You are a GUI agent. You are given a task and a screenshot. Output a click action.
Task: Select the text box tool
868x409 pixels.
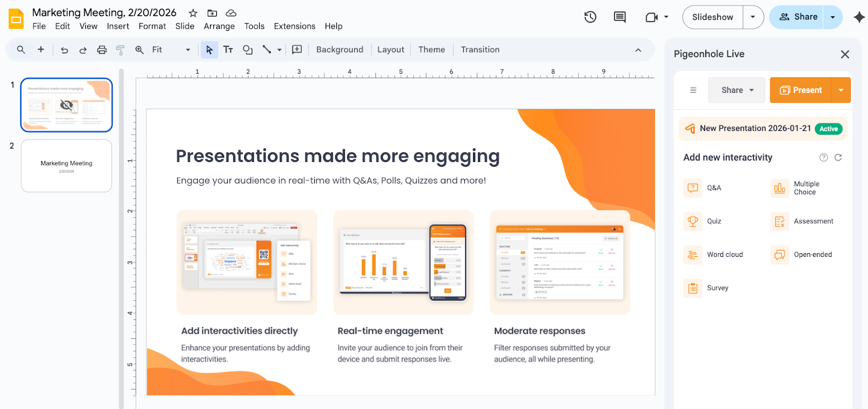pyautogui.click(x=228, y=50)
